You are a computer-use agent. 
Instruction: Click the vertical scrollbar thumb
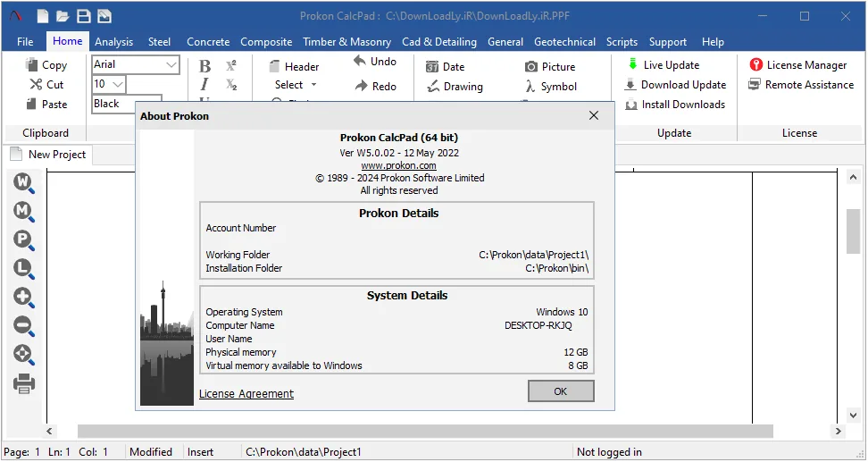click(x=853, y=231)
